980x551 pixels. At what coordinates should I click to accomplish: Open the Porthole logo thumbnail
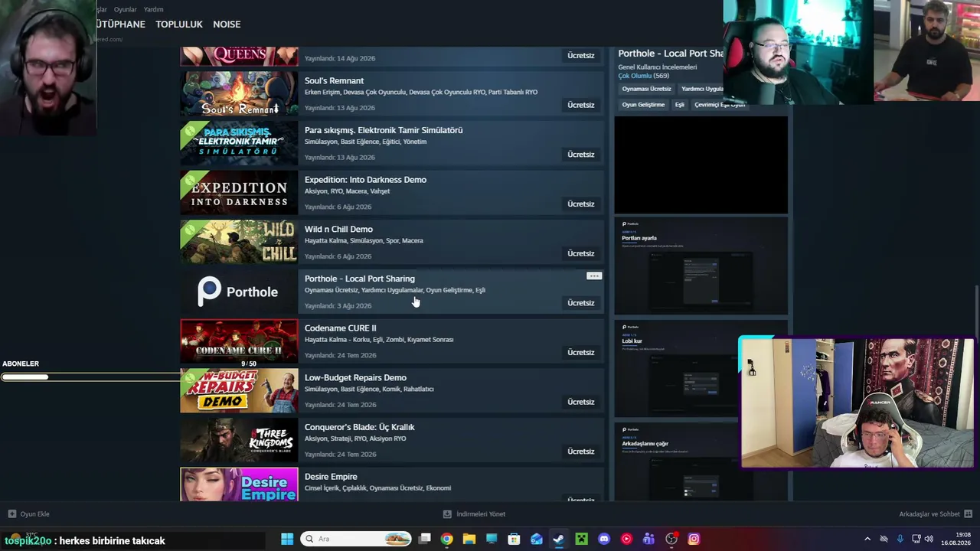[239, 292]
